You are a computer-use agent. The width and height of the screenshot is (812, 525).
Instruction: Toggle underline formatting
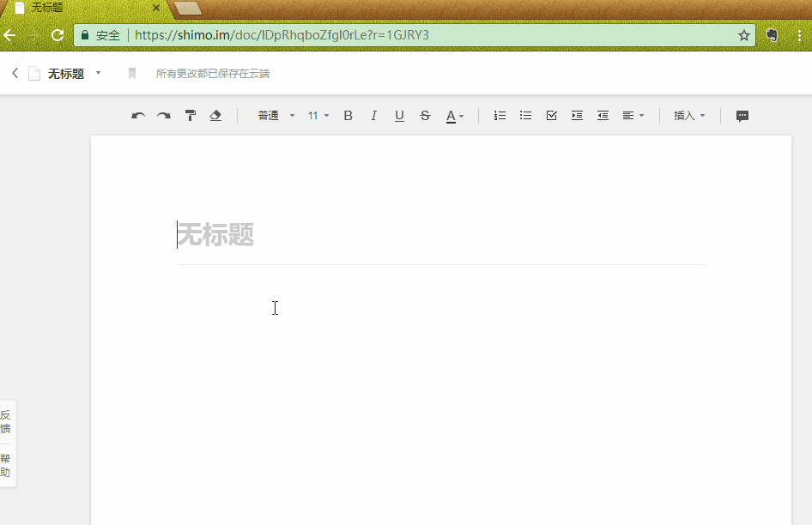coord(399,116)
